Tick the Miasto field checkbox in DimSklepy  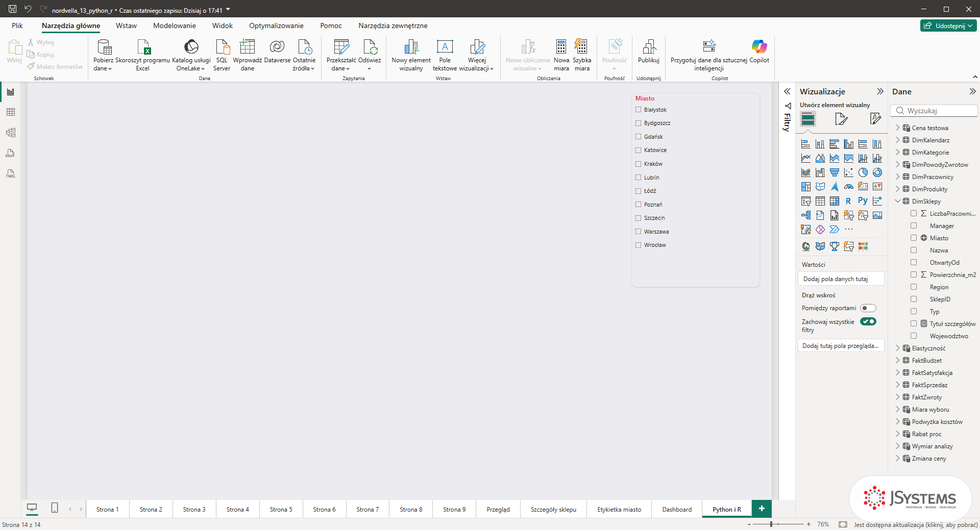click(x=914, y=238)
